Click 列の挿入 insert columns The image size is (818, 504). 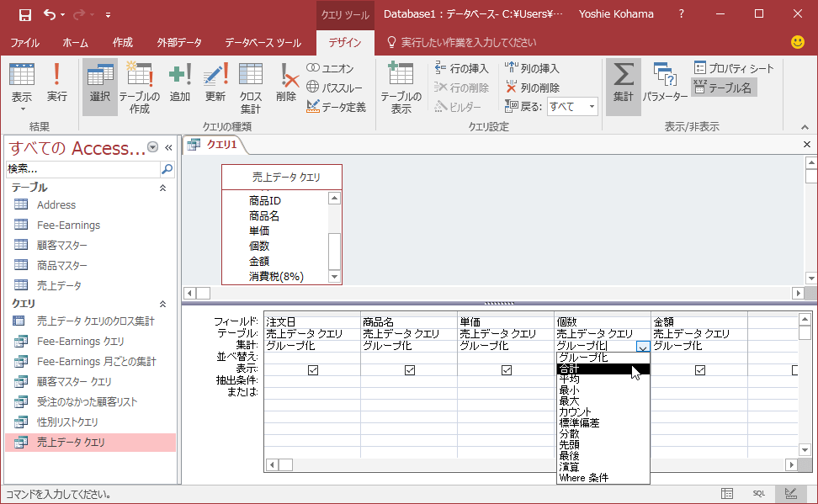[x=532, y=68]
